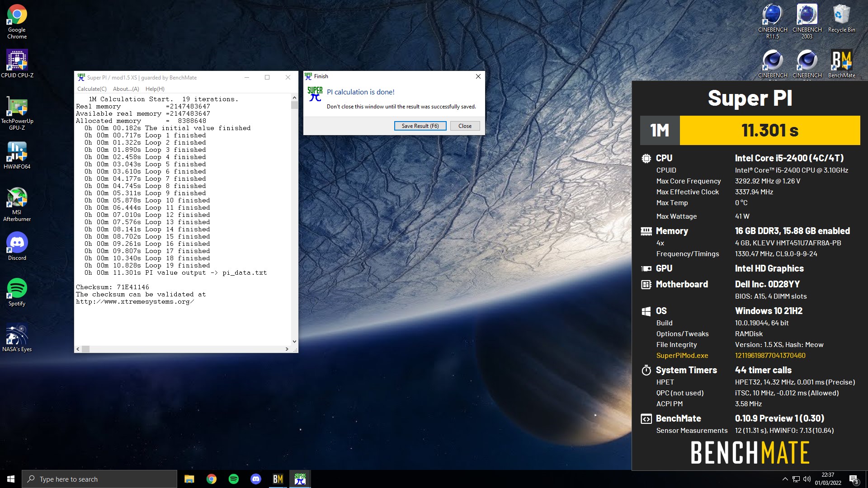Viewport: 868px width, 488px height.
Task: Show hidden system tray icons
Action: pyautogui.click(x=785, y=479)
